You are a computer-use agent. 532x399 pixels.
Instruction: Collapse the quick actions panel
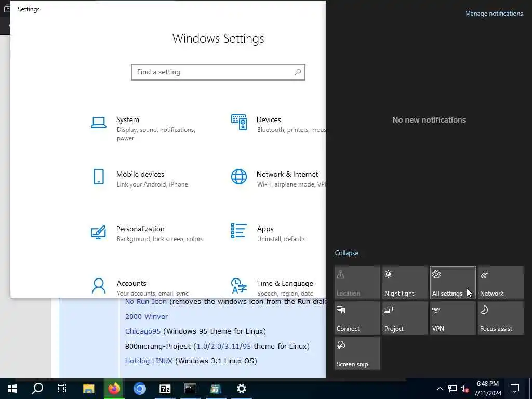[347, 253]
